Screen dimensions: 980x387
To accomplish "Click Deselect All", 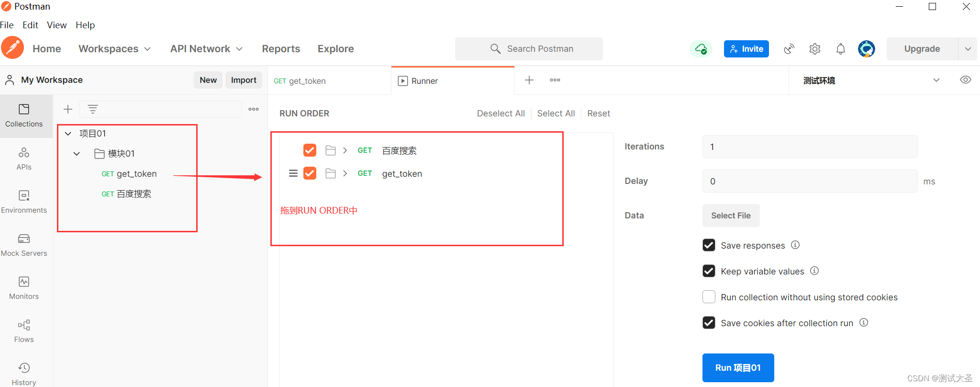I will 501,114.
